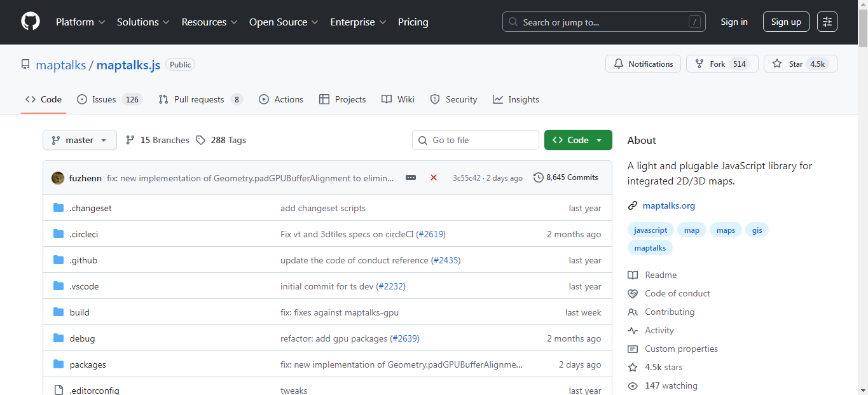868x395 pixels.
Task: Click the link icon beside maptalks.org
Action: click(633, 205)
